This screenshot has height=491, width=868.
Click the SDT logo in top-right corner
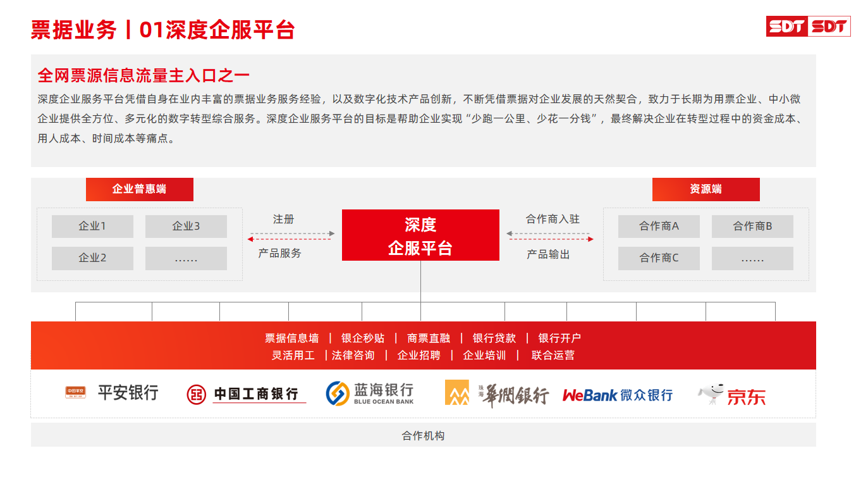(808, 26)
